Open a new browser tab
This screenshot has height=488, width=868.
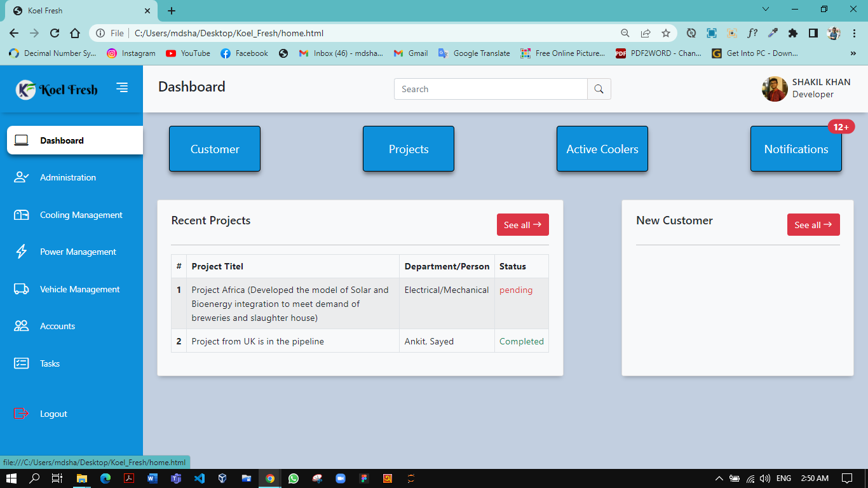pyautogui.click(x=172, y=11)
